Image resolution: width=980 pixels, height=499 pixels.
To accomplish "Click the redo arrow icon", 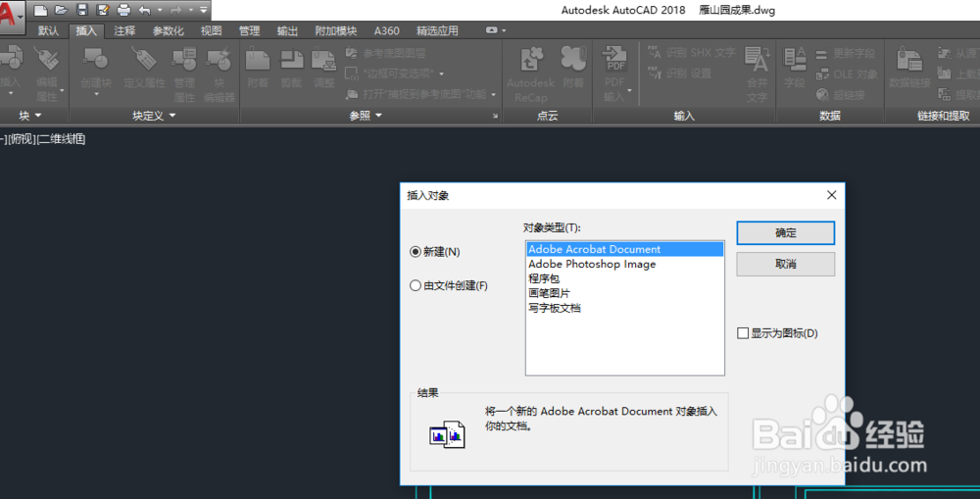I will pos(175,10).
